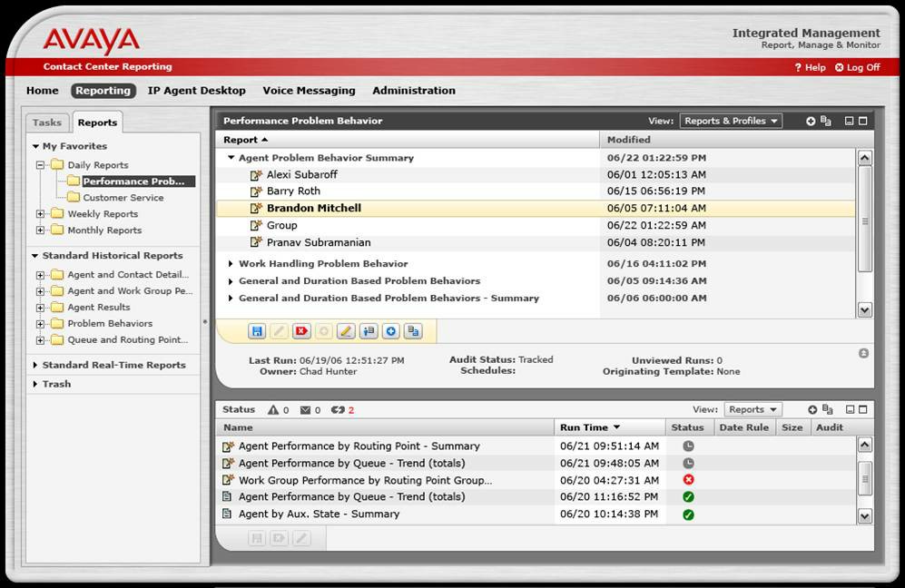Click the person-with-list icon in the report toolbar
905x588 pixels.
coord(369,331)
